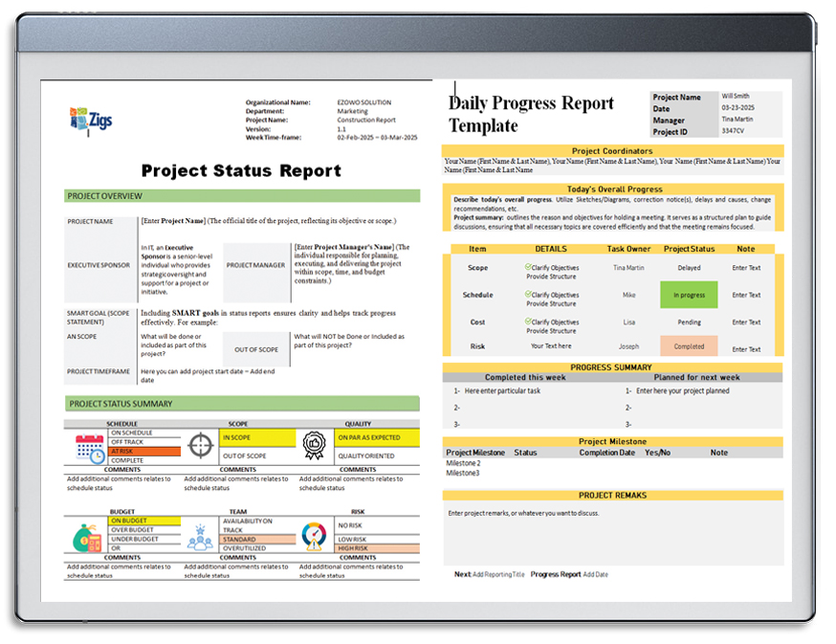Click Enter Text in the Risk note cell

pyautogui.click(x=746, y=347)
